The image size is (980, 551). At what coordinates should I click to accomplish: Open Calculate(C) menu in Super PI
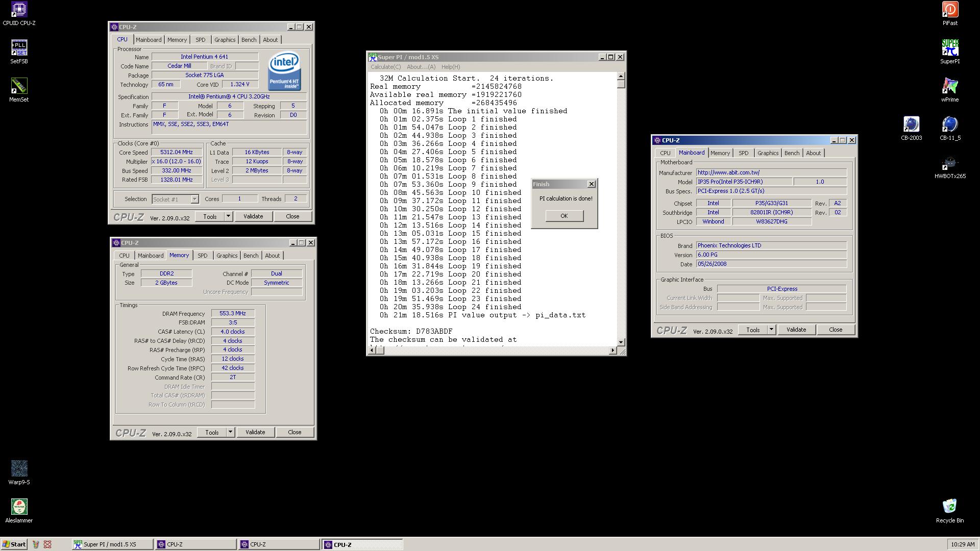tap(385, 67)
